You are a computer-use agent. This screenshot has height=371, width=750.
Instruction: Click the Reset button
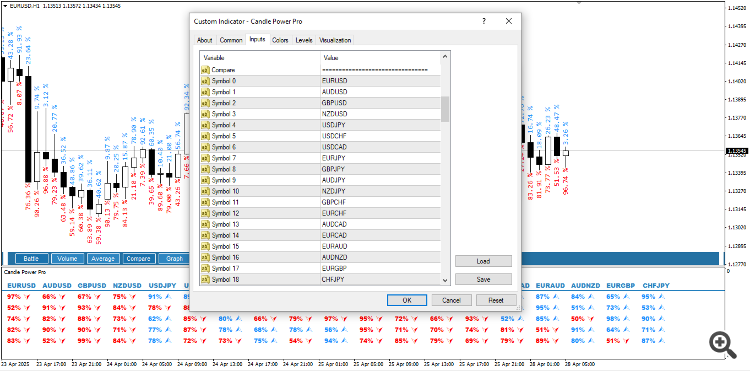pyautogui.click(x=496, y=300)
